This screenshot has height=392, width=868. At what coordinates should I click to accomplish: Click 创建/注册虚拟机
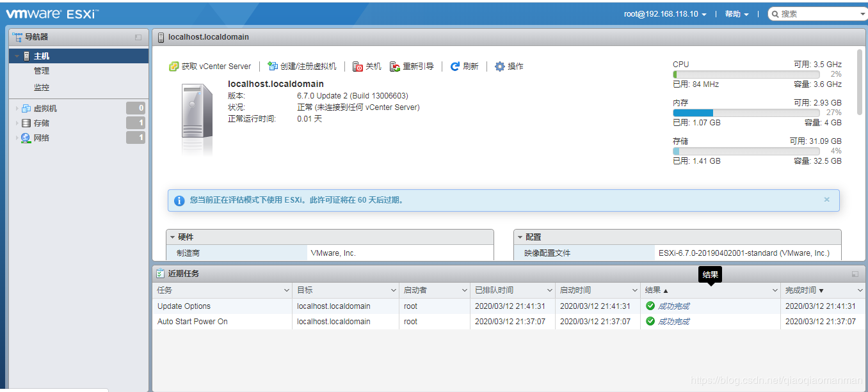302,67
